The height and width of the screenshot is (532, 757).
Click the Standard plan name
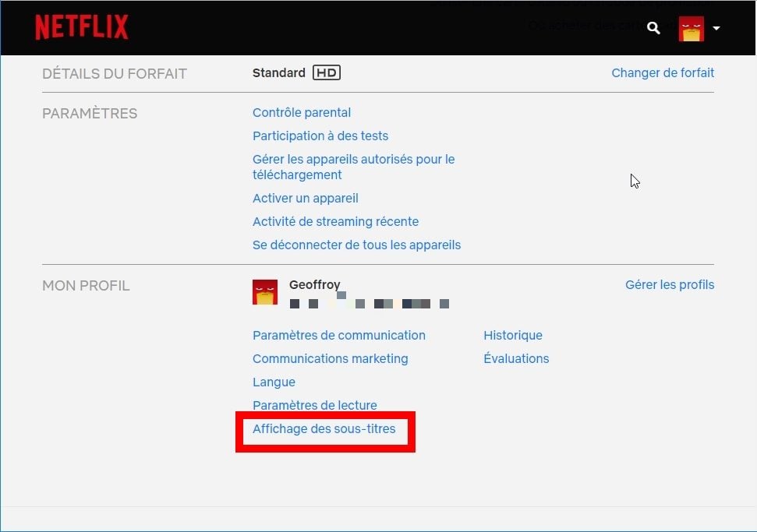279,73
